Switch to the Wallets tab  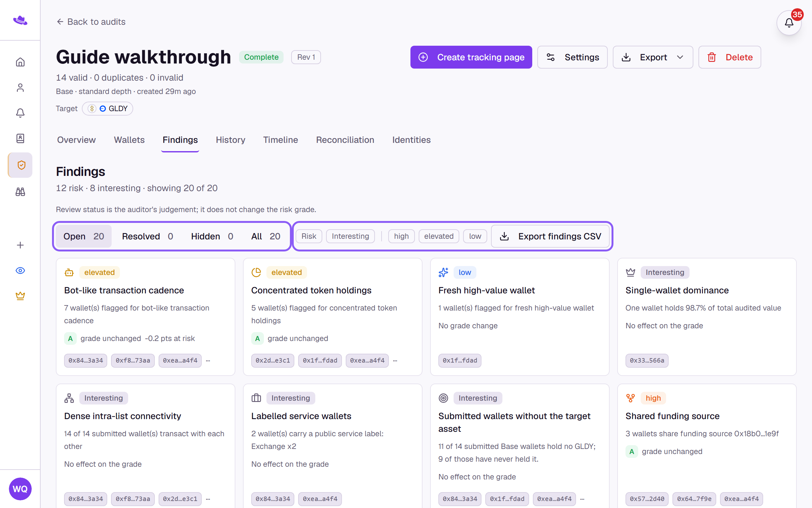[129, 140]
